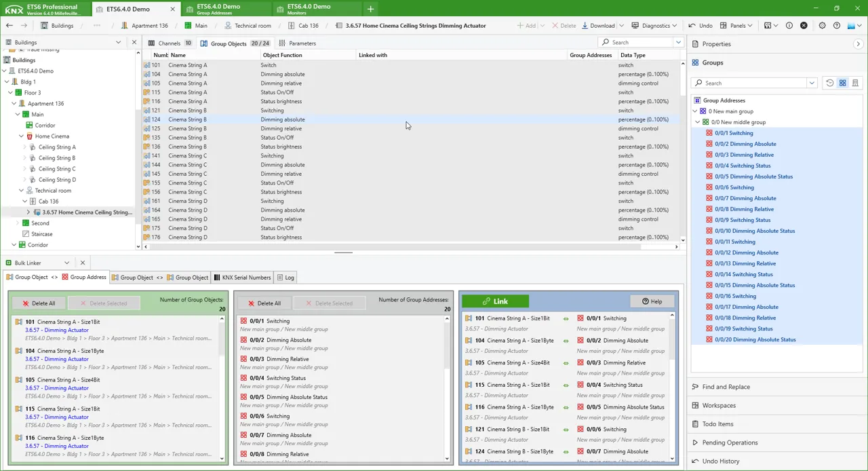Select Cab 136 in buildings tree
This screenshot has height=471, width=868.
coord(48,202)
